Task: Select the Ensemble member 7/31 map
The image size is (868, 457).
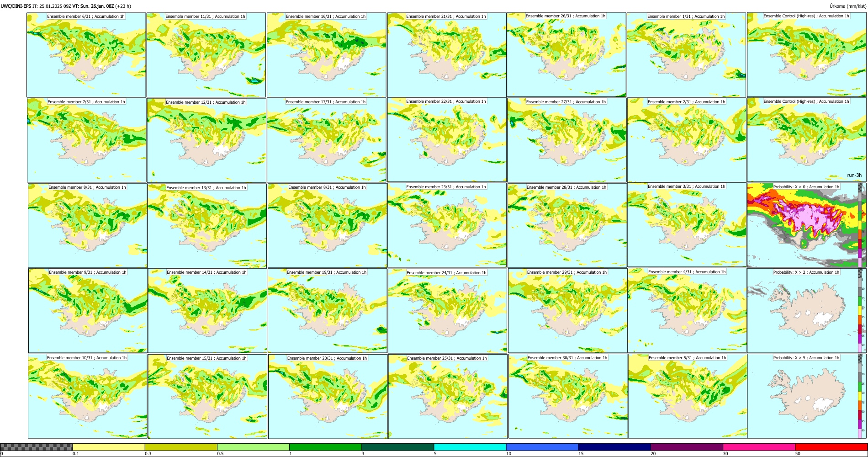Action: click(x=87, y=140)
